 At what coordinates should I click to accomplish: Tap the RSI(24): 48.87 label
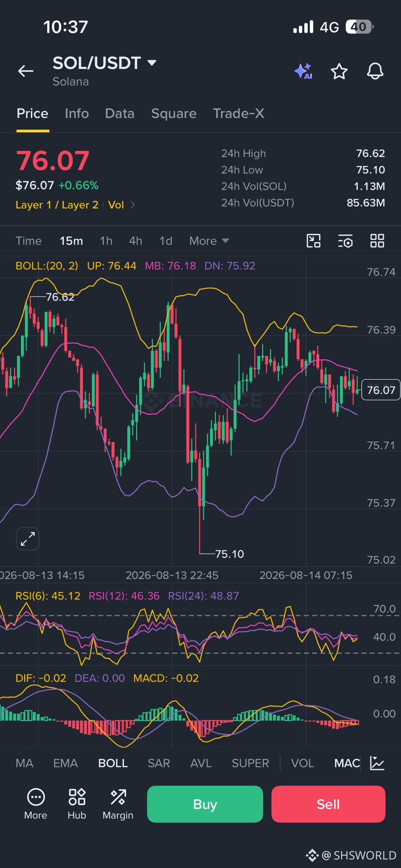(x=203, y=596)
